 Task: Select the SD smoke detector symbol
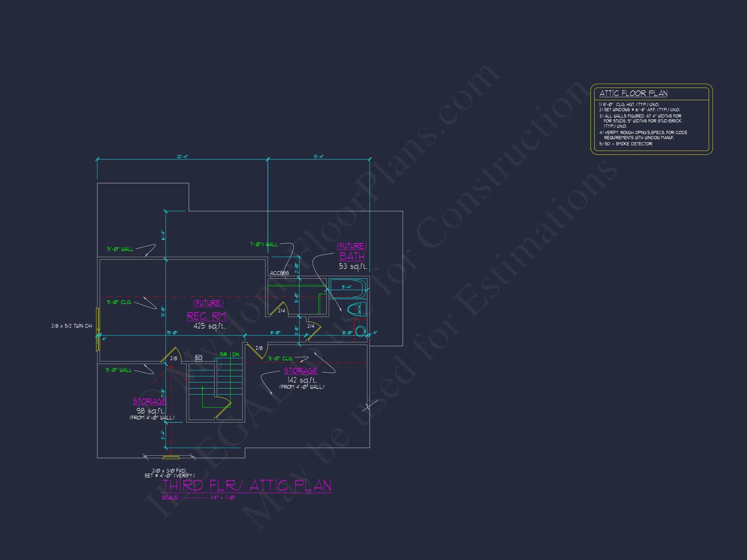(198, 358)
